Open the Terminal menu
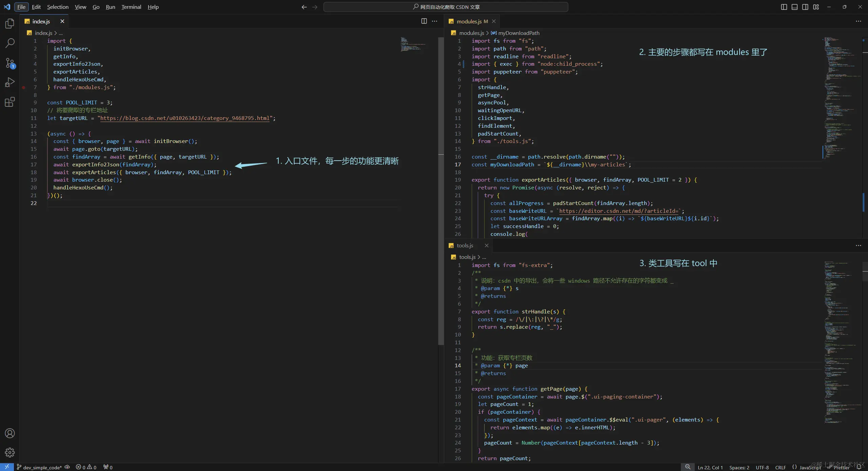This screenshot has height=471, width=868. [x=131, y=7]
